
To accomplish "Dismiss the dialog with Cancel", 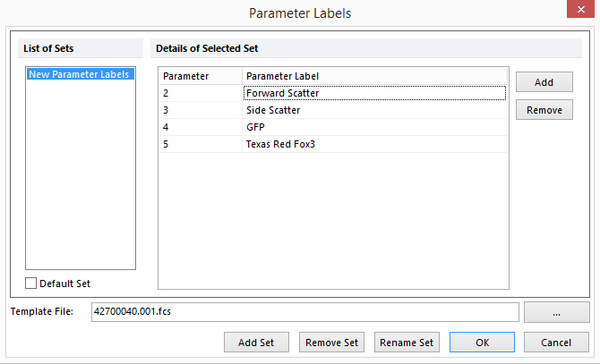I will click(x=557, y=343).
